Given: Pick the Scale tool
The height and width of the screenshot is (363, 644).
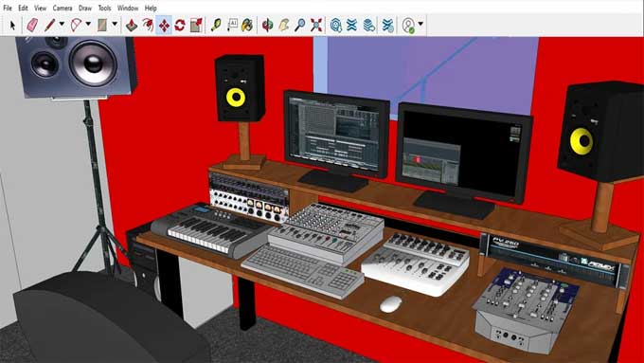Looking at the screenshot, I should tap(196, 25).
